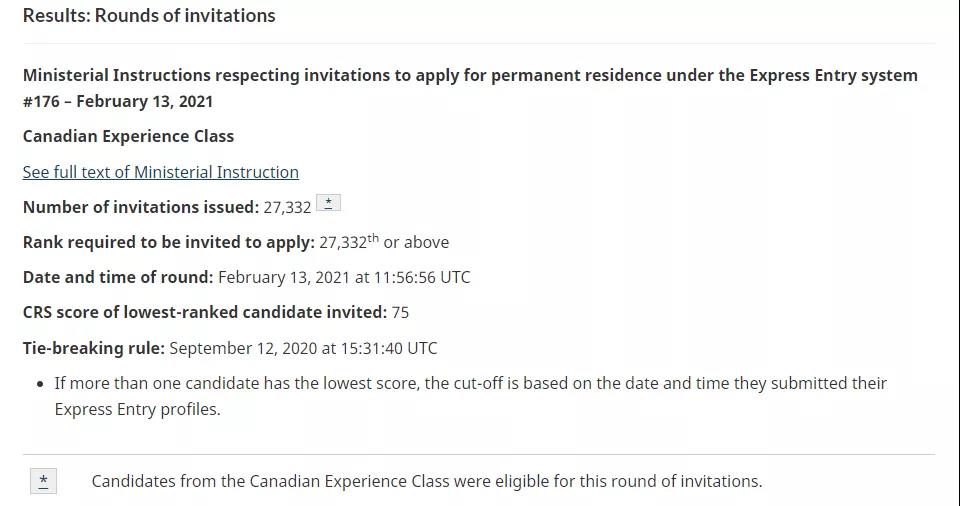Click the "Canadian Experience Class" subheading
Viewport: 960px width, 506px height.
(x=128, y=136)
